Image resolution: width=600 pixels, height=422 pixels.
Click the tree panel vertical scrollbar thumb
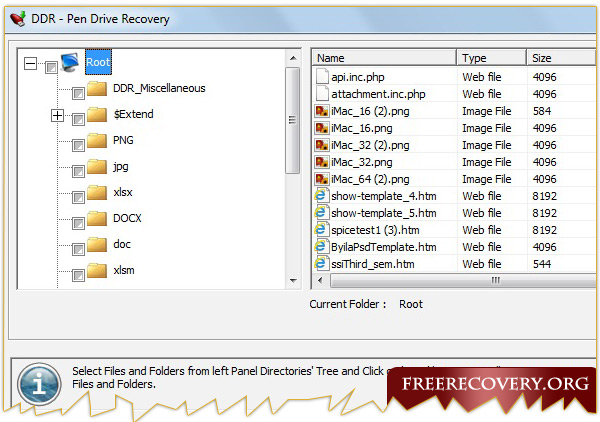[293, 121]
